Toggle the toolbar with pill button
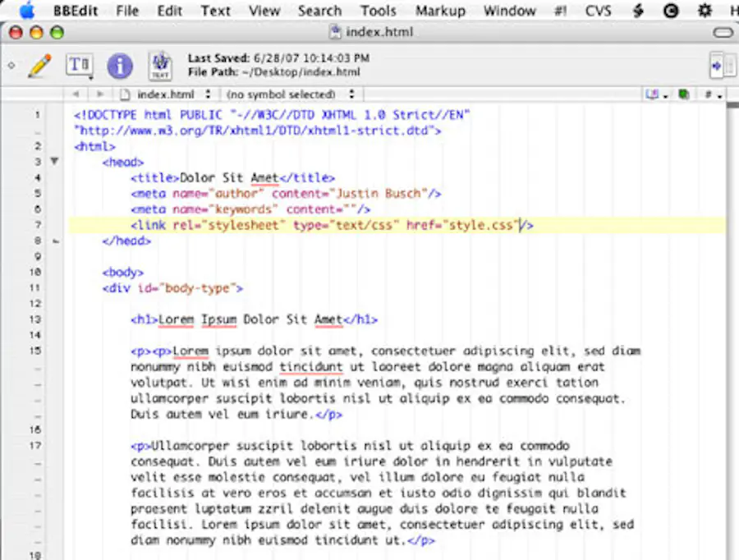The width and height of the screenshot is (739, 560). 723,33
